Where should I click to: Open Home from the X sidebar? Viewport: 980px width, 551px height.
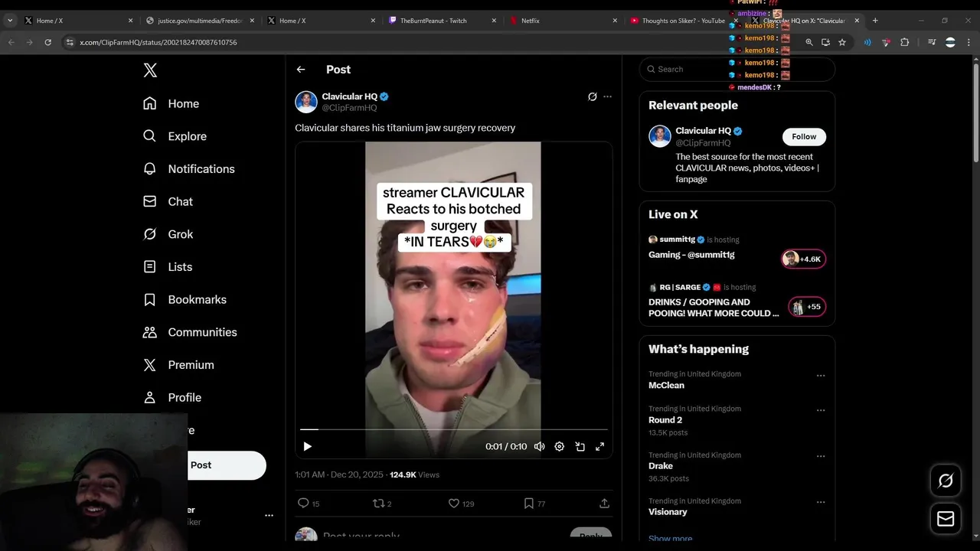pyautogui.click(x=171, y=103)
